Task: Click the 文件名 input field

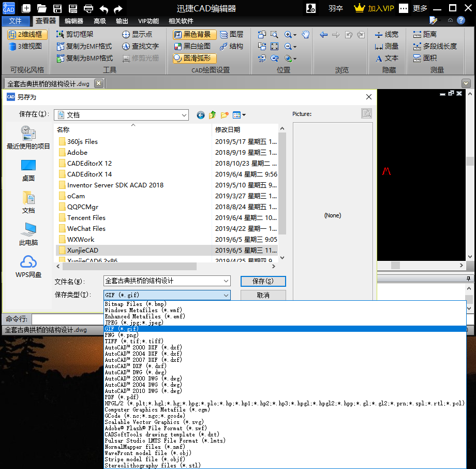Action: coord(167,281)
